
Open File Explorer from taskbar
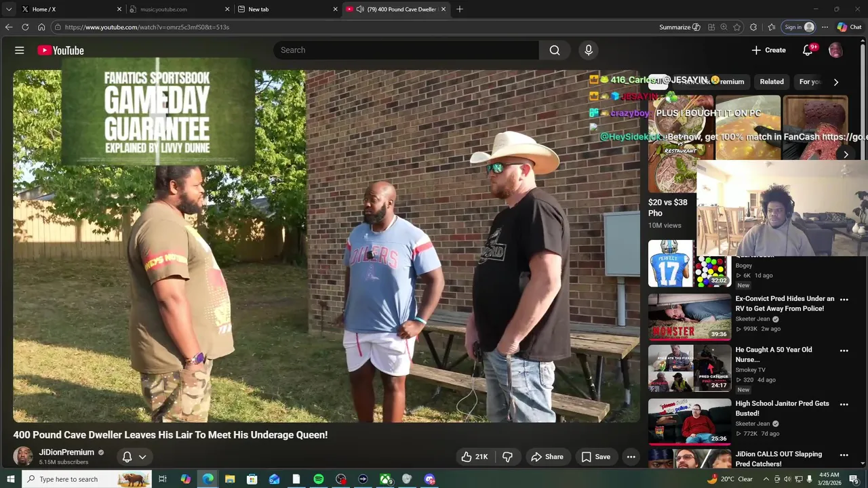coord(230,479)
